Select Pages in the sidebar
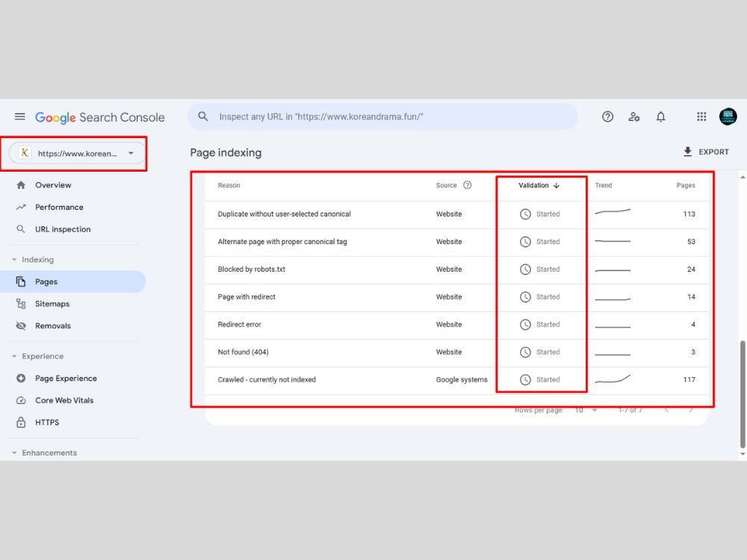Viewport: 747px width, 560px height. 73,281
